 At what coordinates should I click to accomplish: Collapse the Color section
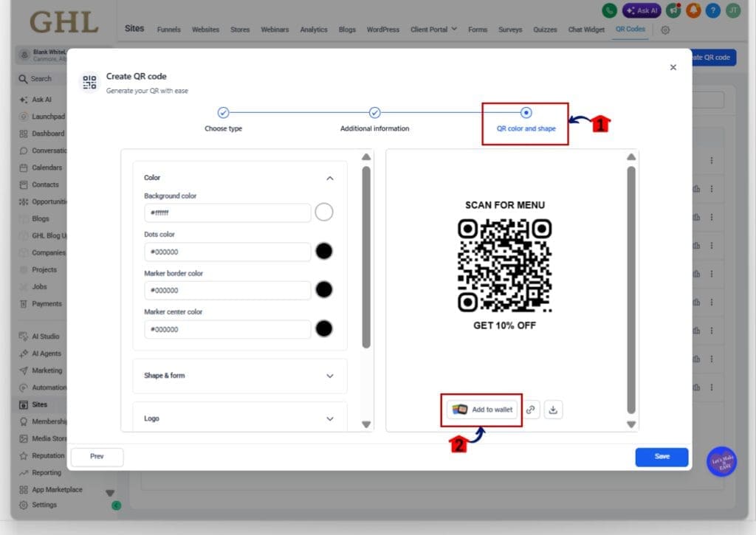pyautogui.click(x=330, y=179)
